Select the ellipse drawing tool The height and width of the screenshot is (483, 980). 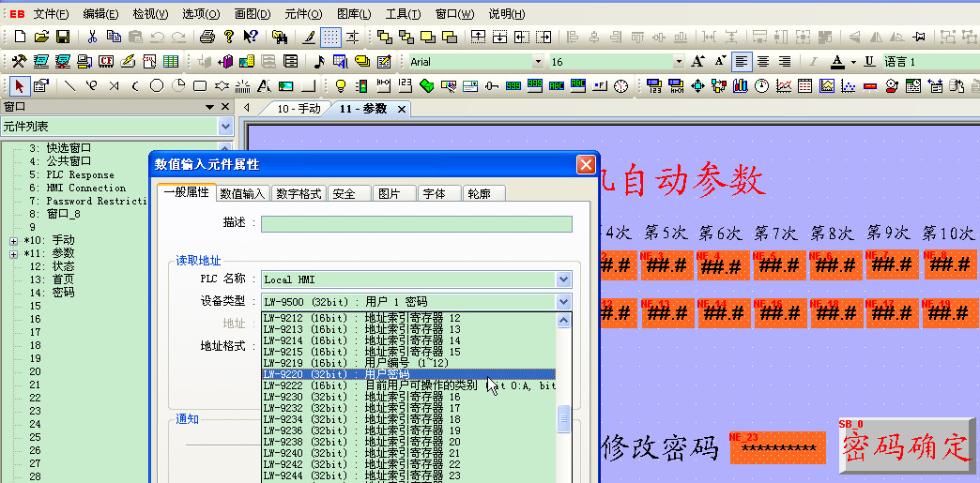[x=156, y=86]
